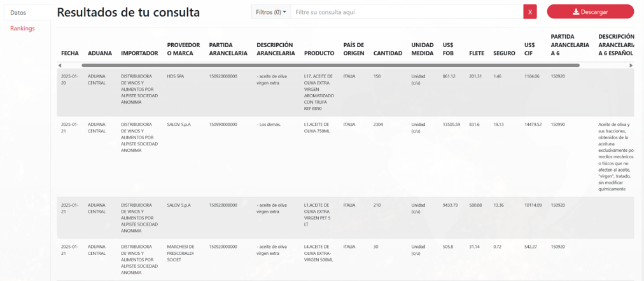Click quantity value 210
Viewport: 644px width, 281px height.
pyautogui.click(x=377, y=205)
